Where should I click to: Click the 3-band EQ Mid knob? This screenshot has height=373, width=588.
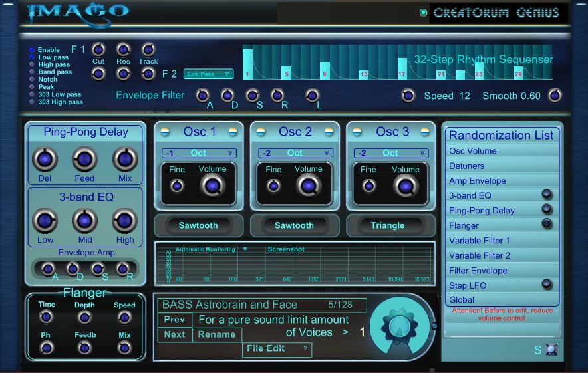pos(84,221)
